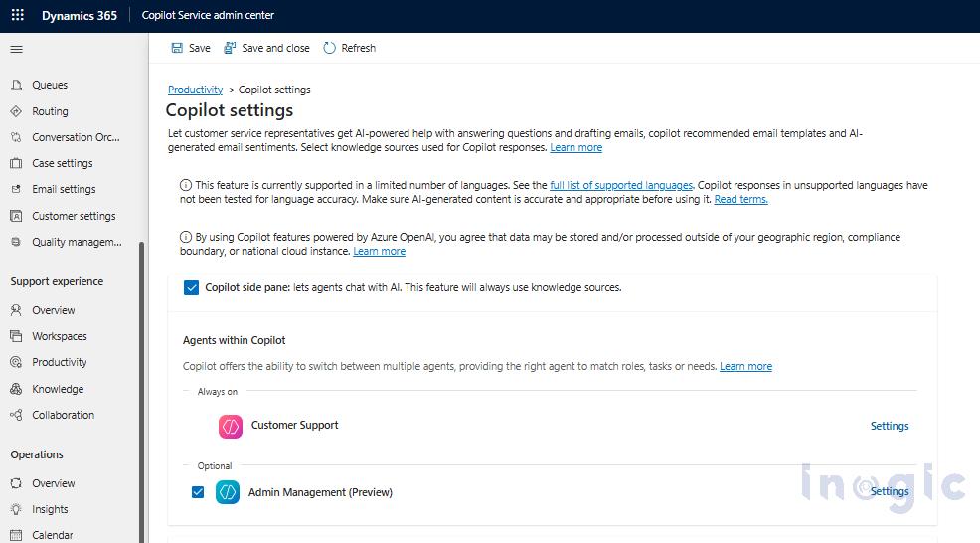Viewport: 980px width, 543px height.
Task: Click the Dynamics 365 title text
Action: click(x=80, y=16)
